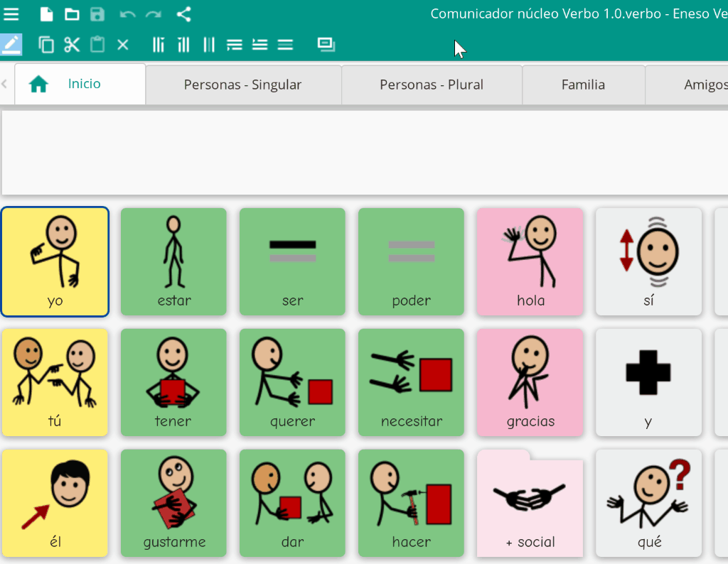Click the empty message sentence bar
Viewport: 728px width, 564px height.
click(365, 153)
